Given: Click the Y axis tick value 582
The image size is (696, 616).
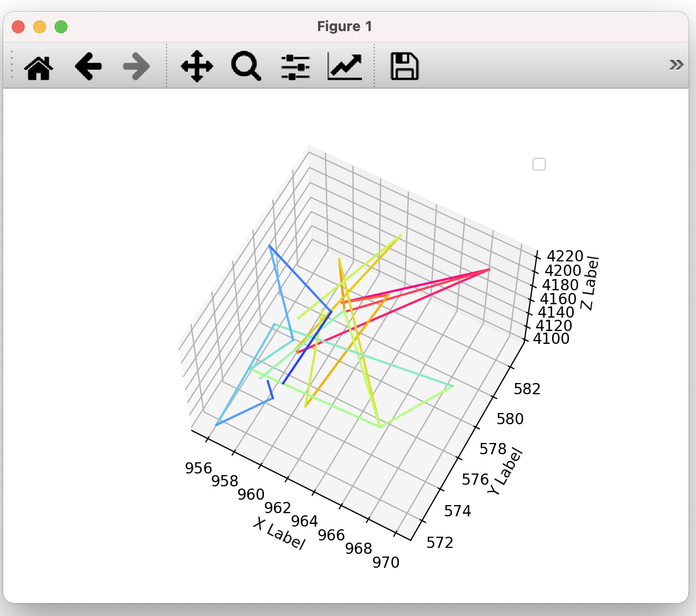Looking at the screenshot, I should [527, 389].
